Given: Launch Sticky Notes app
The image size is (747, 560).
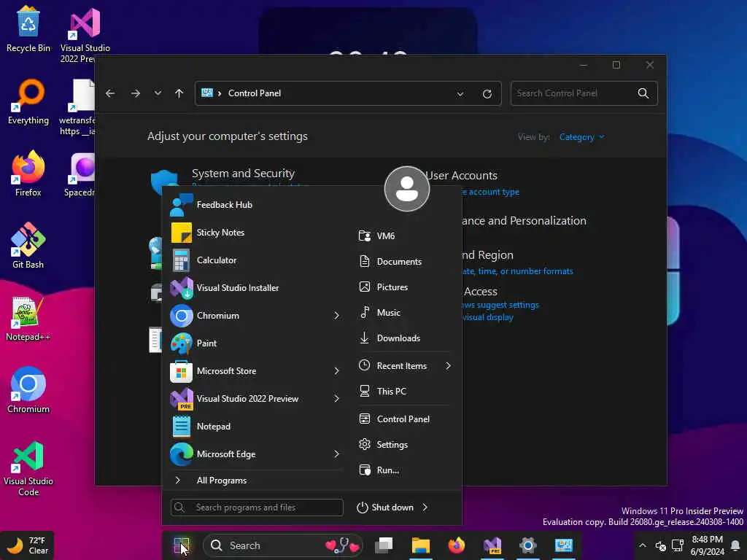Looking at the screenshot, I should [256, 233].
